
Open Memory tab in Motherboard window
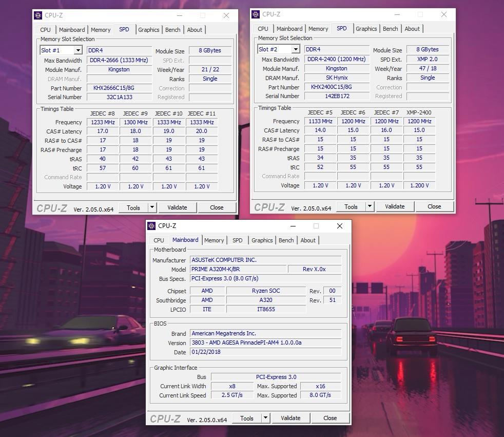214,240
